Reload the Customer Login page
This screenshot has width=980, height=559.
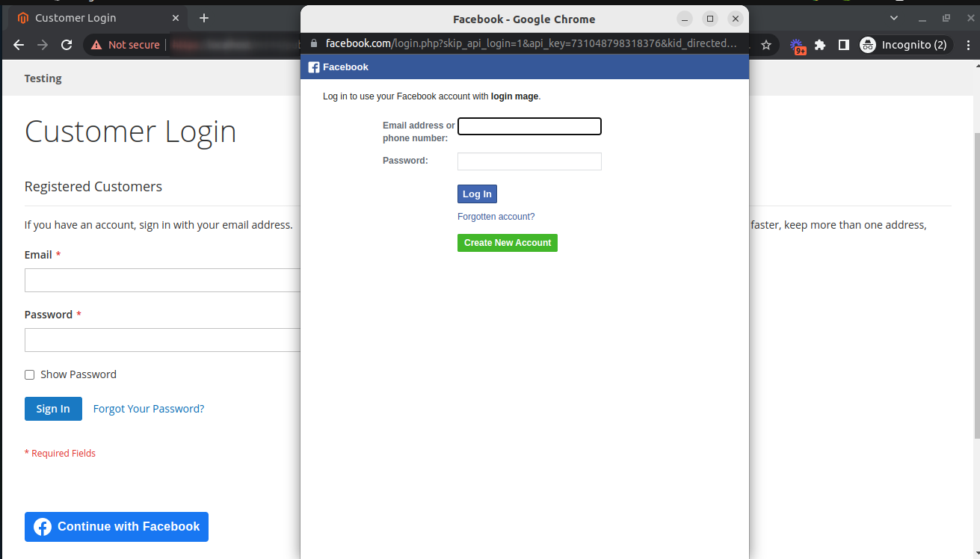[66, 45]
